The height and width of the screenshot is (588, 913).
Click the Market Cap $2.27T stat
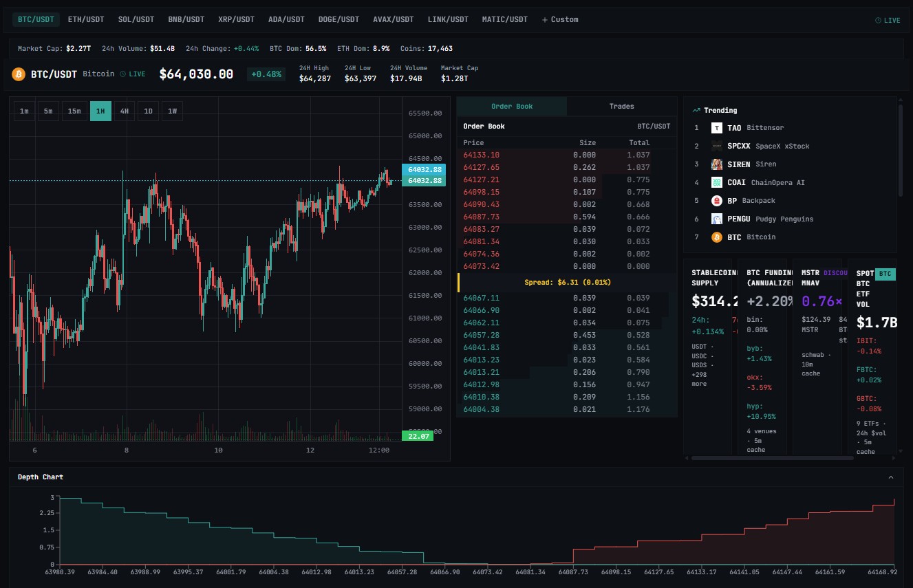pyautogui.click(x=54, y=49)
